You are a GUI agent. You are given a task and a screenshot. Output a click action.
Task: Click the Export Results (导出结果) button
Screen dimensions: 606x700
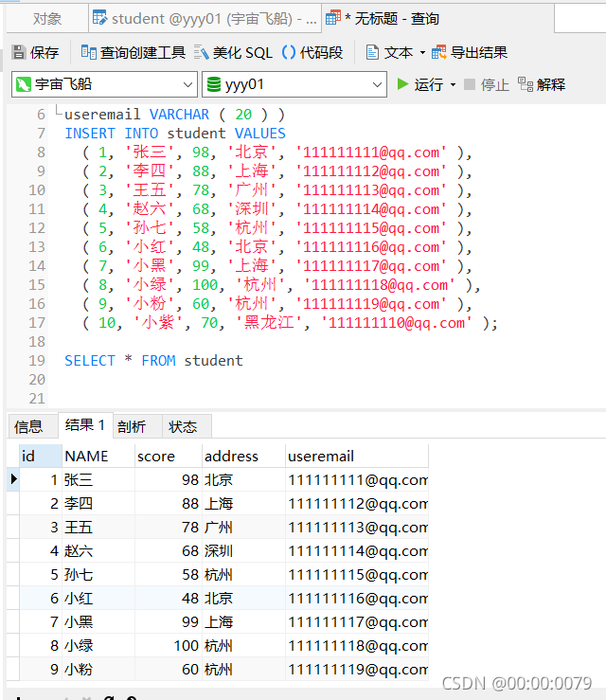[470, 52]
